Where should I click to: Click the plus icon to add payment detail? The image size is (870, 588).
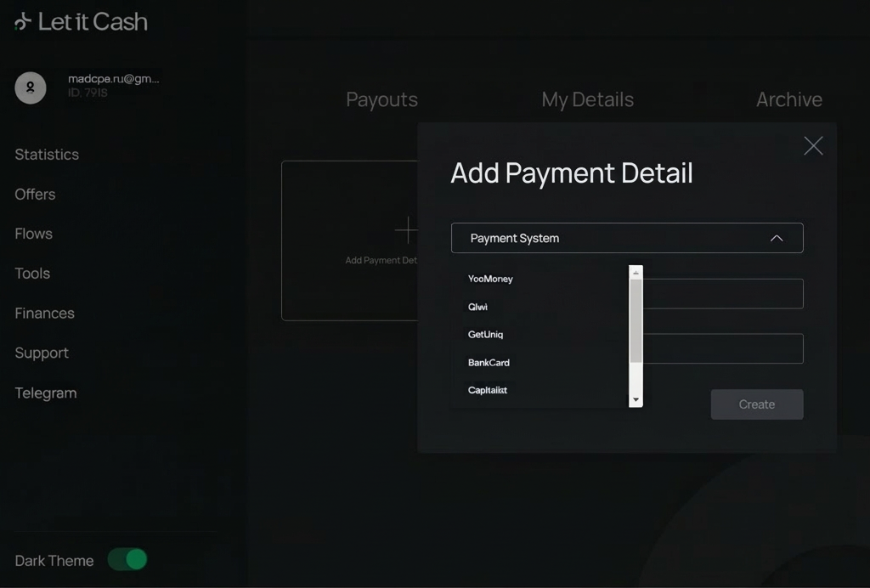click(406, 230)
